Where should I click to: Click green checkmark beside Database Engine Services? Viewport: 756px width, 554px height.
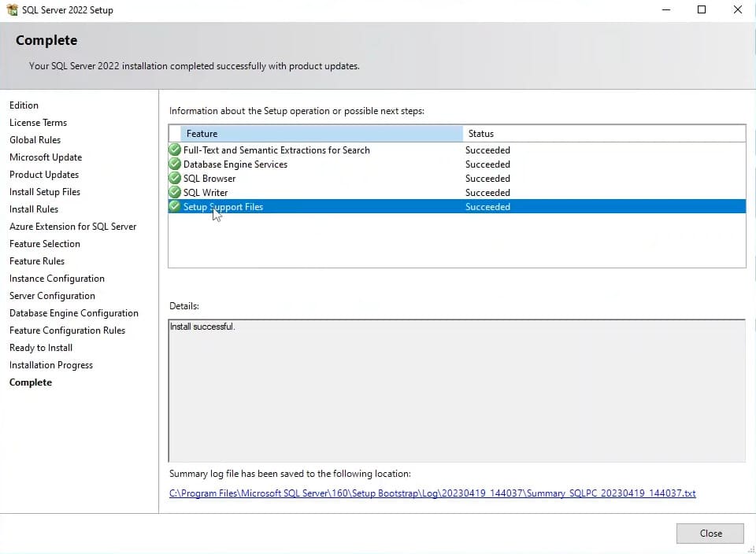point(175,164)
